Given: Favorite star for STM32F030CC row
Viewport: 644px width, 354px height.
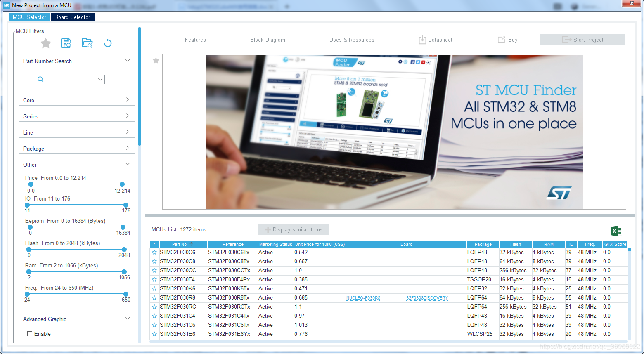Looking at the screenshot, I should tap(154, 271).
